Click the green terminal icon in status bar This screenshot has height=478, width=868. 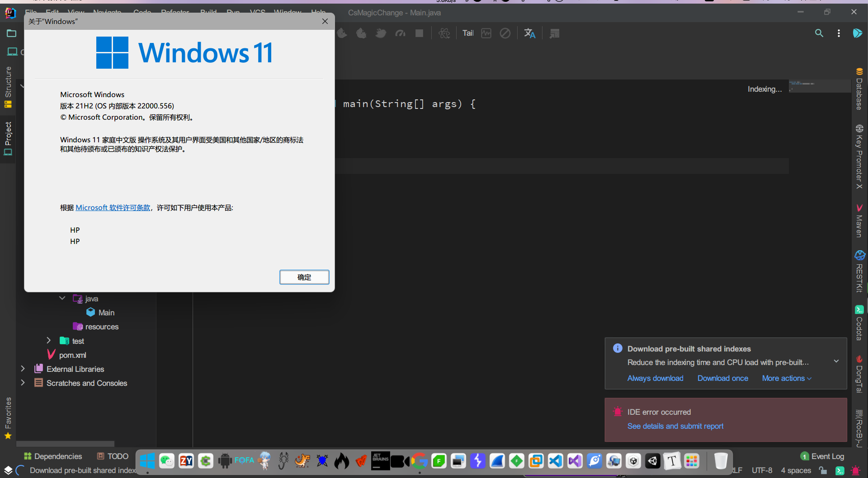tap(840, 470)
